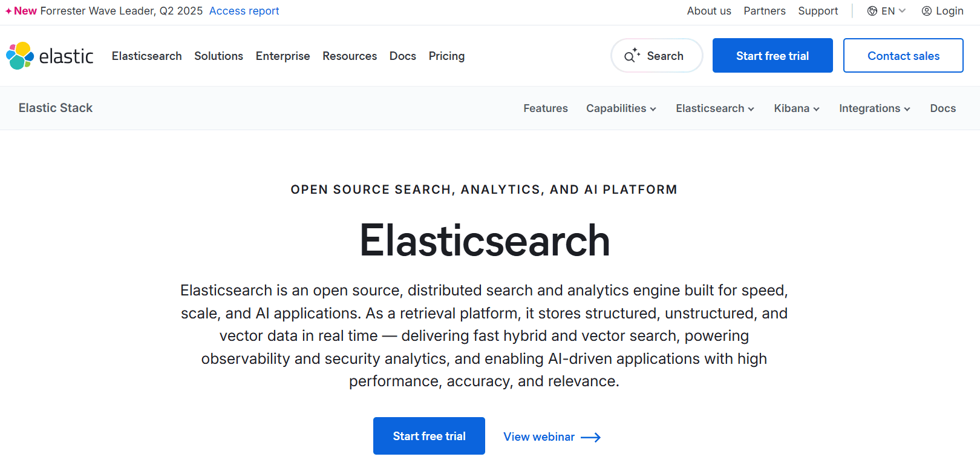Open the Resources menu
Viewport: 980px width, 471px height.
coord(349,56)
